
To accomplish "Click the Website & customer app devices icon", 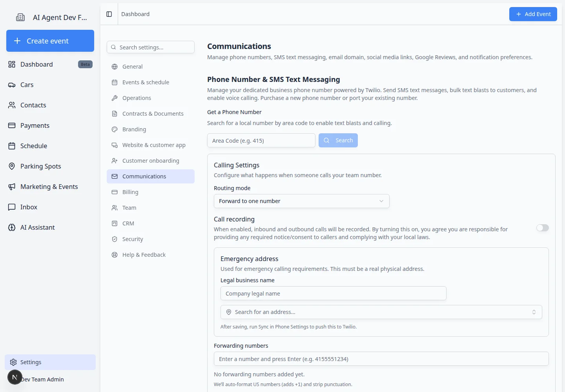I will tap(115, 145).
